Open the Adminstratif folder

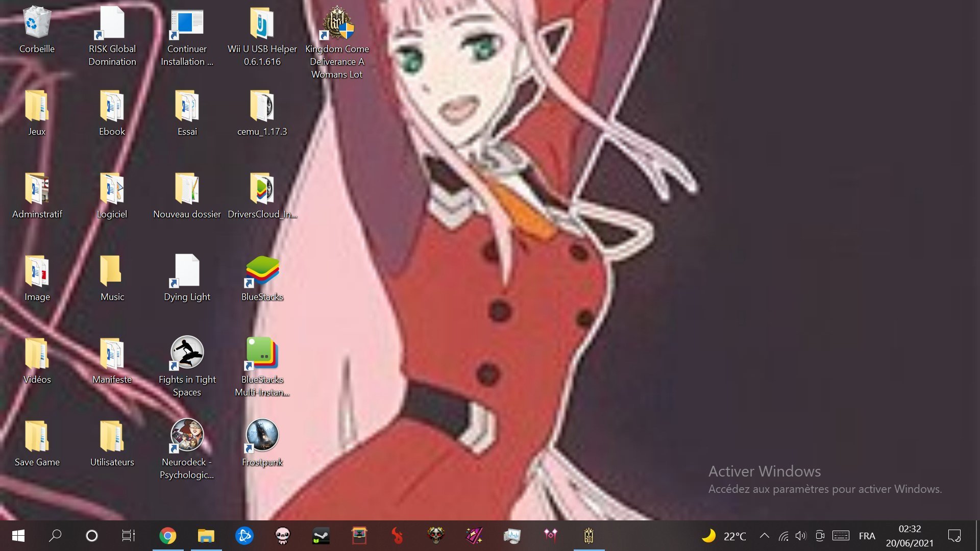[x=37, y=196]
